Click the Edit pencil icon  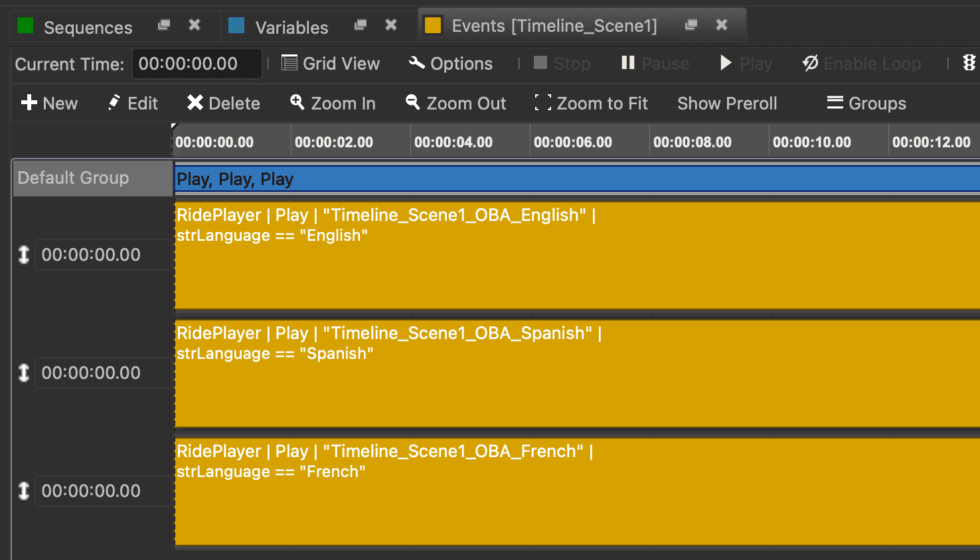pyautogui.click(x=114, y=103)
